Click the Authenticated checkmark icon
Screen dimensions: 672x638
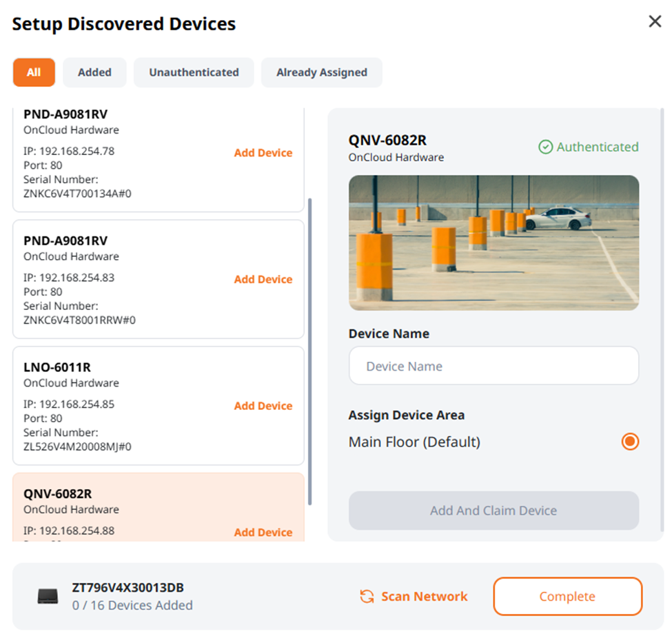click(545, 147)
